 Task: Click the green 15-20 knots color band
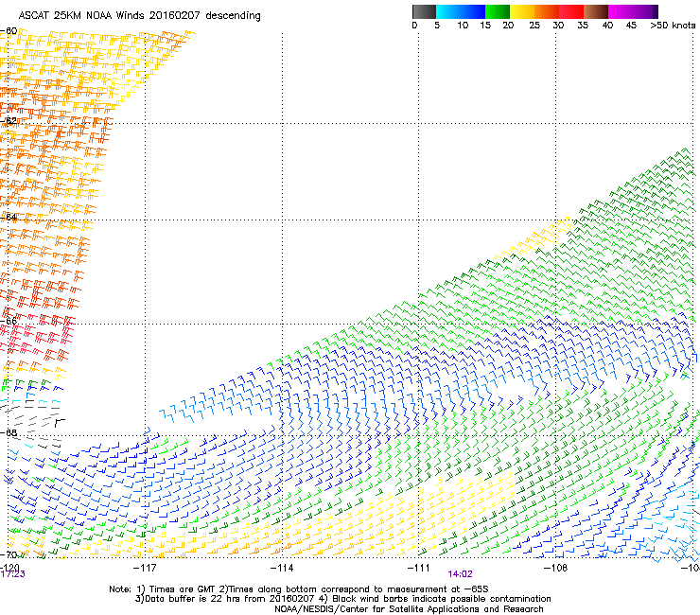click(498, 11)
